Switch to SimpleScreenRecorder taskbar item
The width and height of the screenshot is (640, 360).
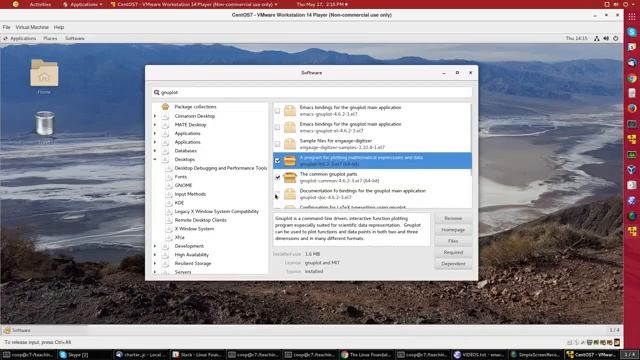(536, 355)
